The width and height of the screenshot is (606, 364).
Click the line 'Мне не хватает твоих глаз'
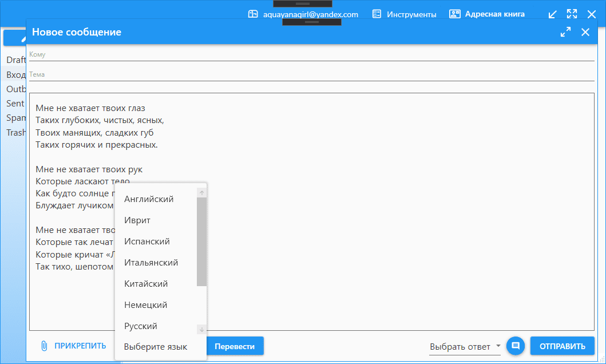(90, 108)
